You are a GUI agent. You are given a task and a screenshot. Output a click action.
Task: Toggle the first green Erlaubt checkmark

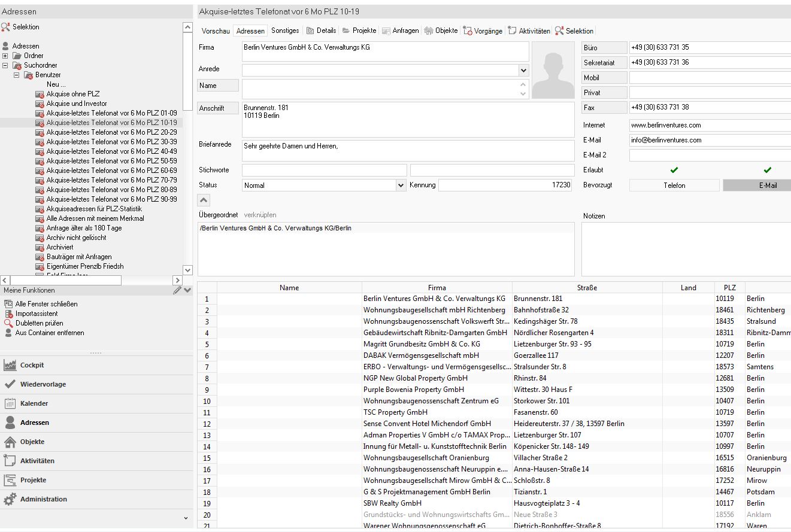click(x=674, y=170)
